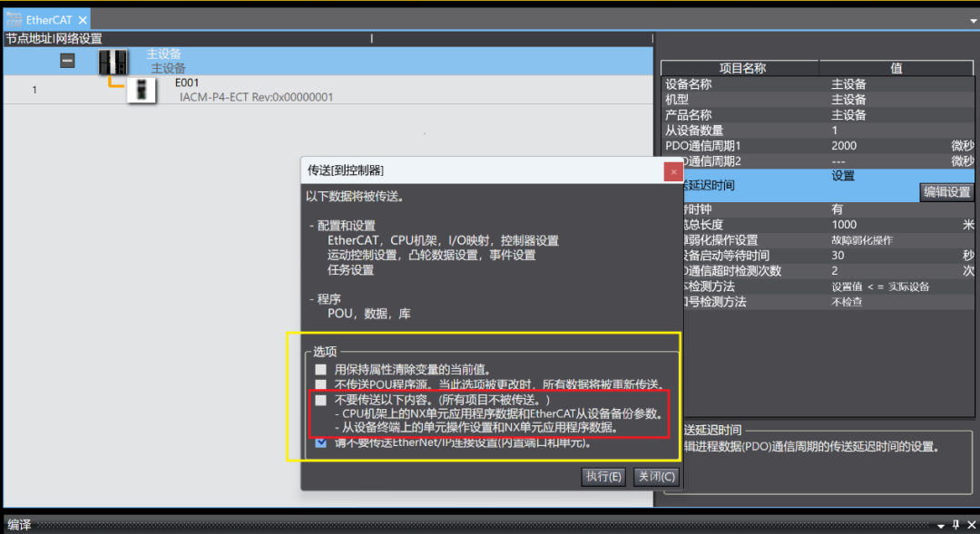Toggle the red-highlighted 不要传送以下内容 checkbox

click(x=321, y=399)
